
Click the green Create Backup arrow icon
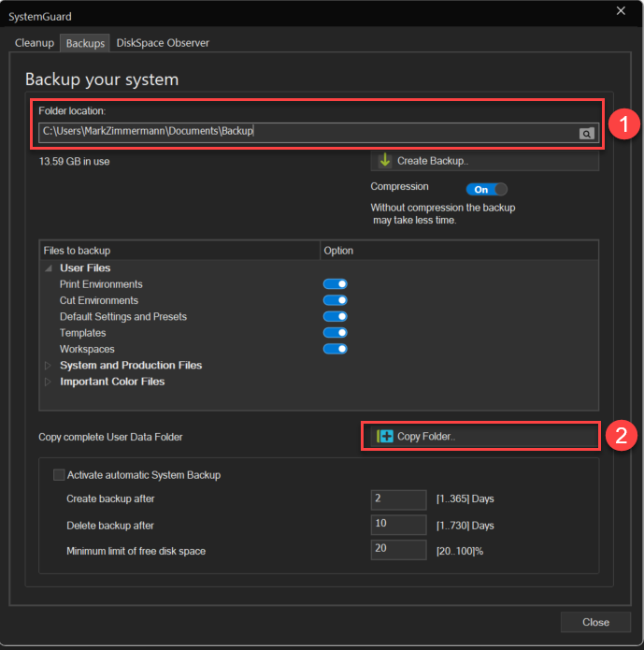(385, 161)
